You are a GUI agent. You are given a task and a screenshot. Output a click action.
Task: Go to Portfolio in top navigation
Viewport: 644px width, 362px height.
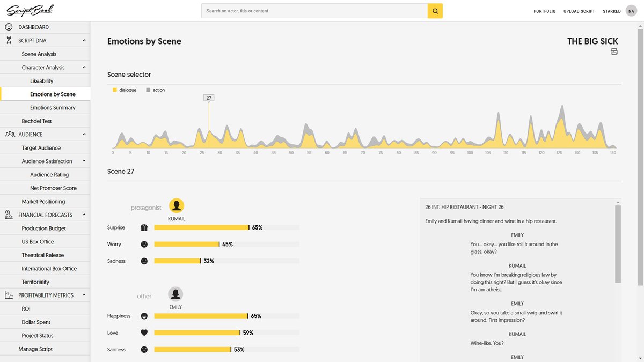pos(544,11)
